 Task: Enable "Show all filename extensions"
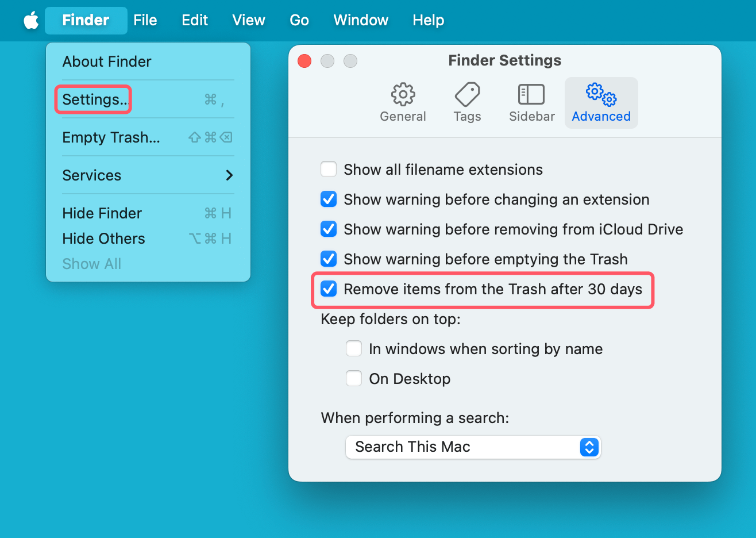coord(328,169)
